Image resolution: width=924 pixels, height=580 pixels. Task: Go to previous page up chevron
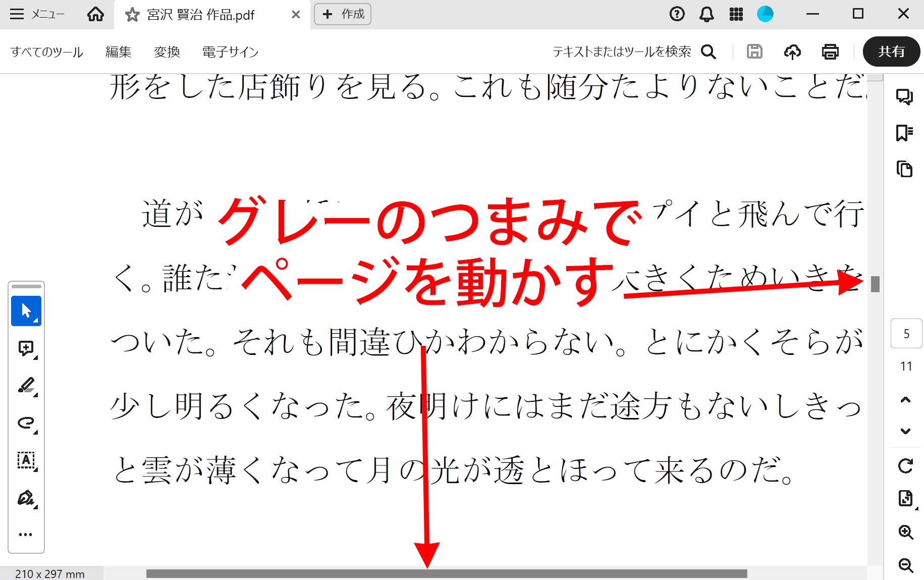pyautogui.click(x=906, y=400)
